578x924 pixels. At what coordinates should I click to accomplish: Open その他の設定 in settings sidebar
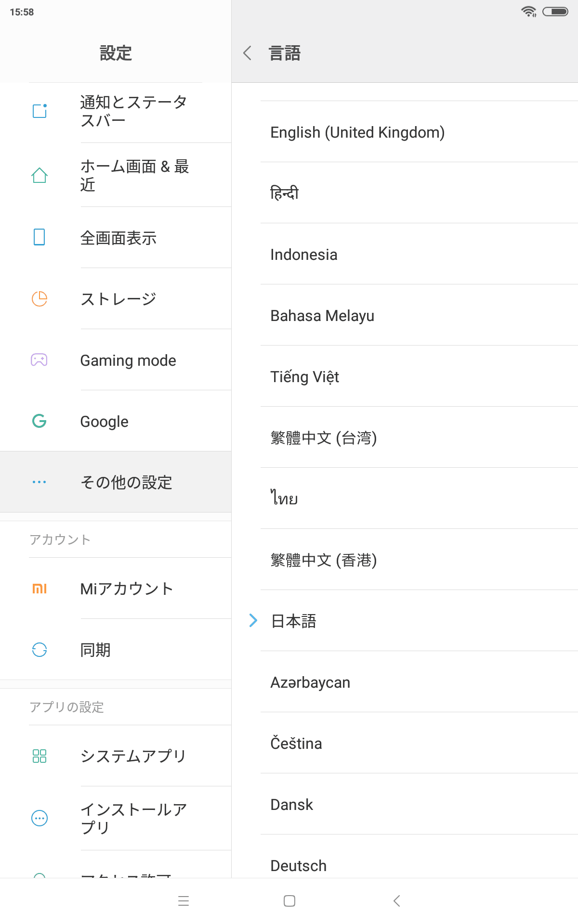pos(126,482)
